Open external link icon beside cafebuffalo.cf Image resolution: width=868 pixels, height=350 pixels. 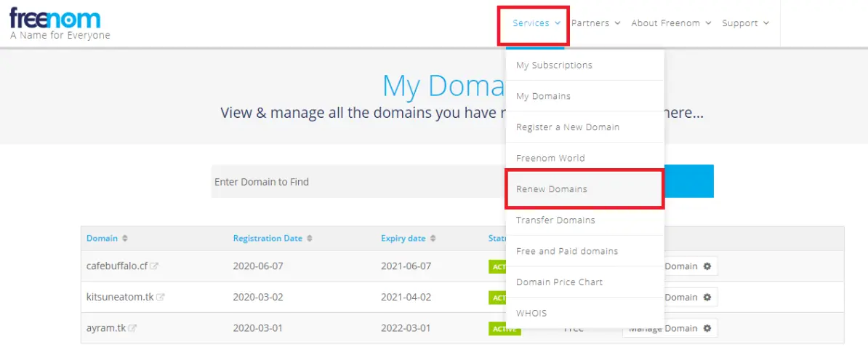(154, 266)
